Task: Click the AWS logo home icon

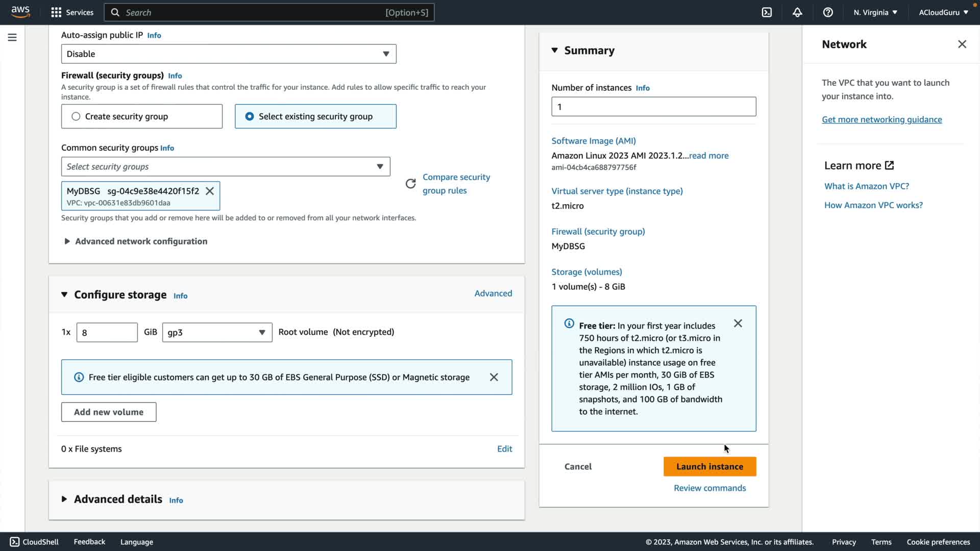Action: tap(20, 12)
